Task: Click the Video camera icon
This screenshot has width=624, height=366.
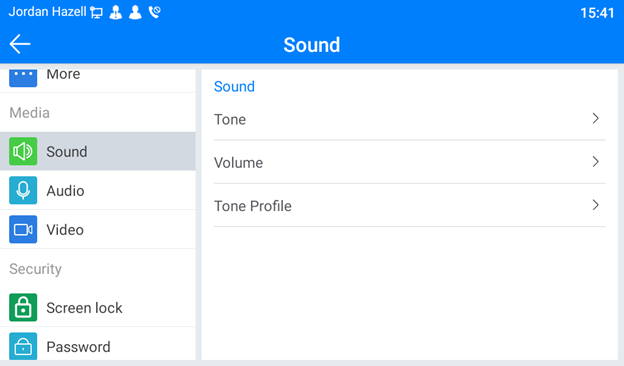Action: (23, 229)
